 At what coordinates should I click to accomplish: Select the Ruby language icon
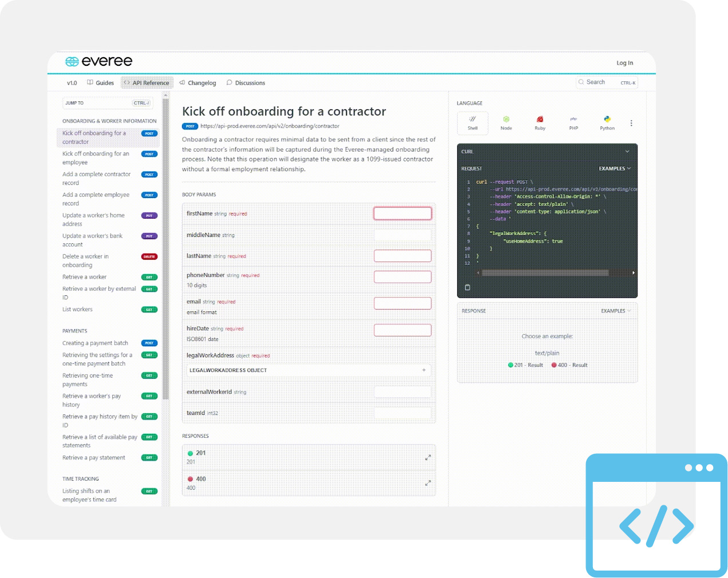(540, 123)
